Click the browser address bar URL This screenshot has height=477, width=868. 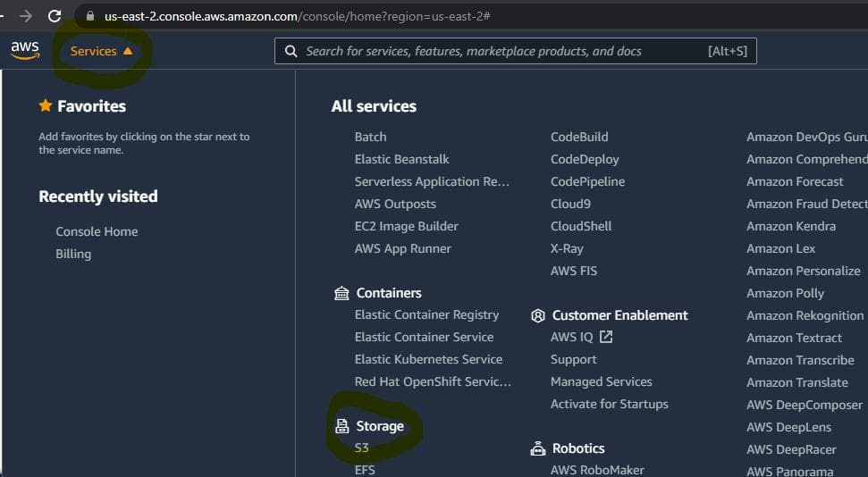coord(298,17)
